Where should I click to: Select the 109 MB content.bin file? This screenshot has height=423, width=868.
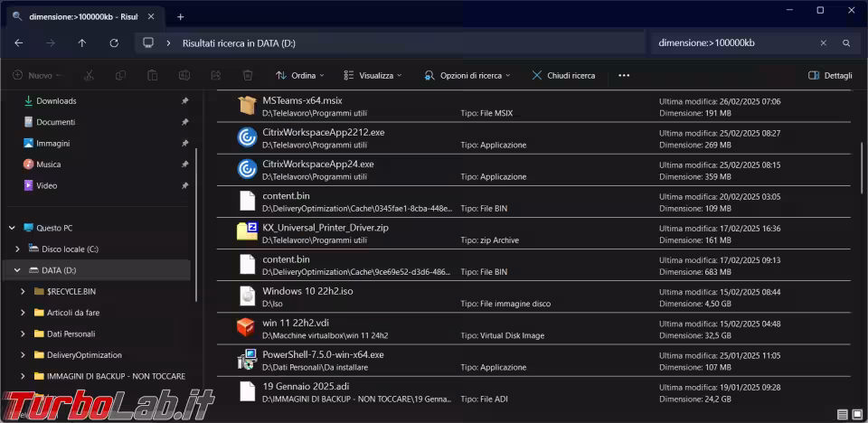click(533, 202)
